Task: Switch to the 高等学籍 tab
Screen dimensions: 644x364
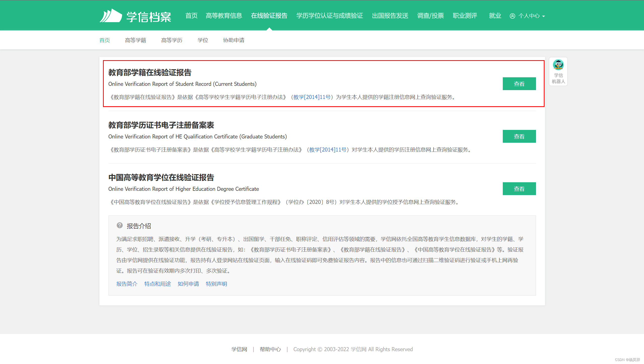Action: click(x=135, y=40)
